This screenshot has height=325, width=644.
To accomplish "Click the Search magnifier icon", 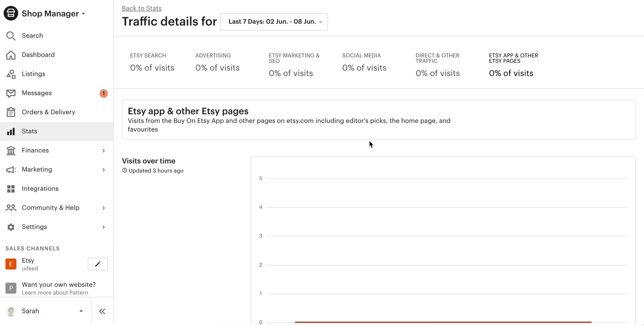I will [11, 36].
